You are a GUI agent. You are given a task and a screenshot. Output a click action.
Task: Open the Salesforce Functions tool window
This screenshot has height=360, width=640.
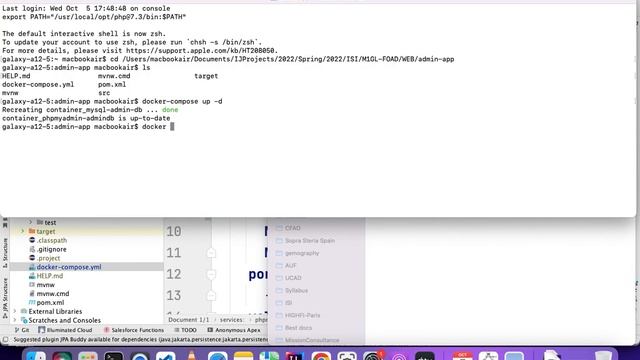[134, 330]
